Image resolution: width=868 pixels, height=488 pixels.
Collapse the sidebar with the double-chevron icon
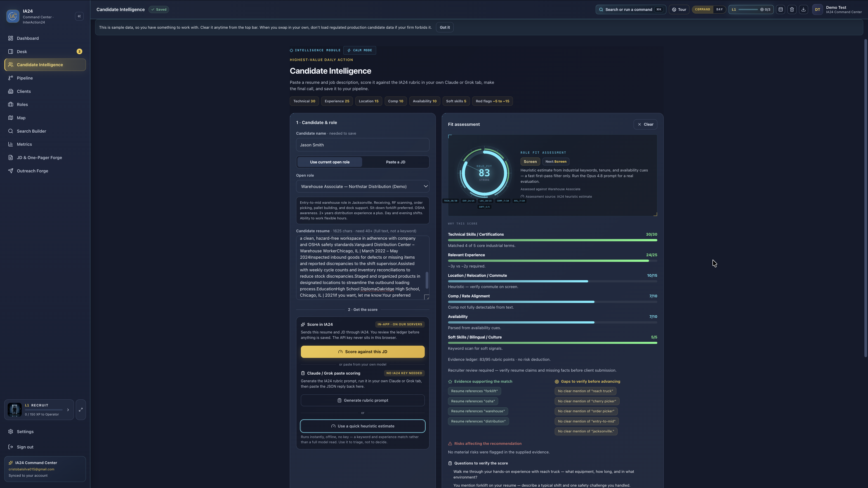tap(79, 16)
